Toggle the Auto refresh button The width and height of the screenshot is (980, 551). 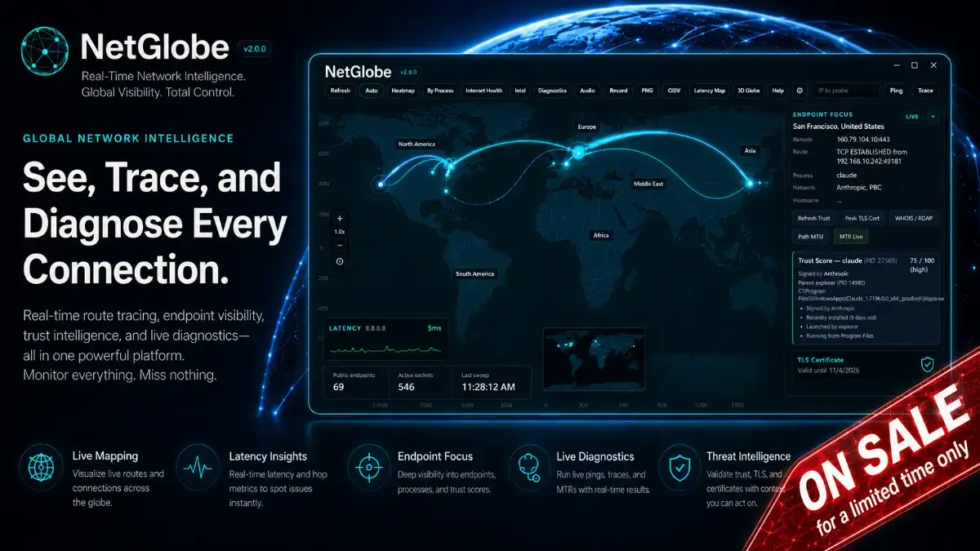[372, 91]
